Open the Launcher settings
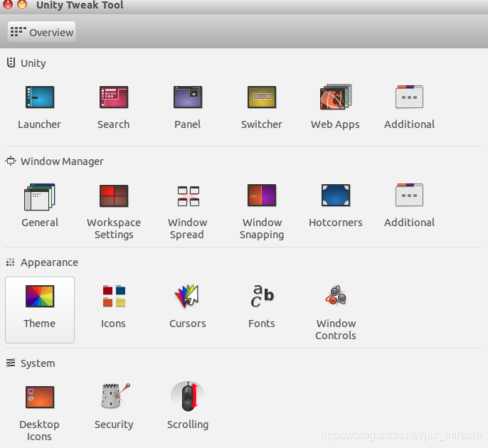 pos(40,107)
